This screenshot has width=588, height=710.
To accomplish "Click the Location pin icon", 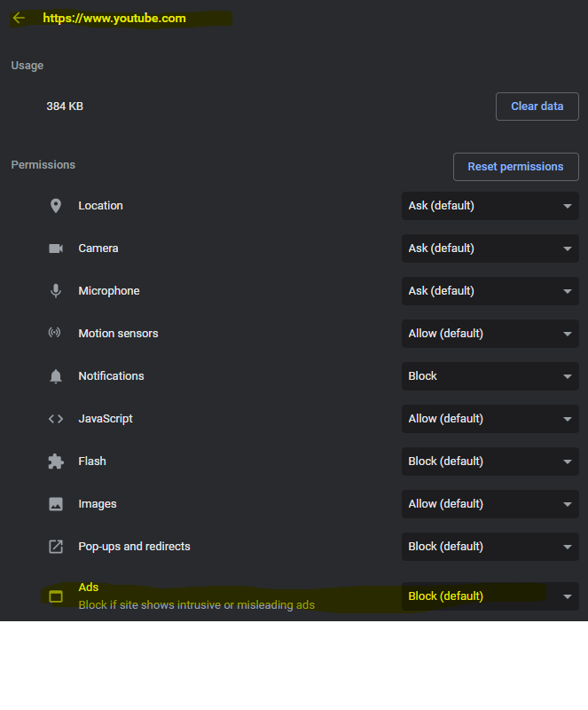I will coord(56,206).
